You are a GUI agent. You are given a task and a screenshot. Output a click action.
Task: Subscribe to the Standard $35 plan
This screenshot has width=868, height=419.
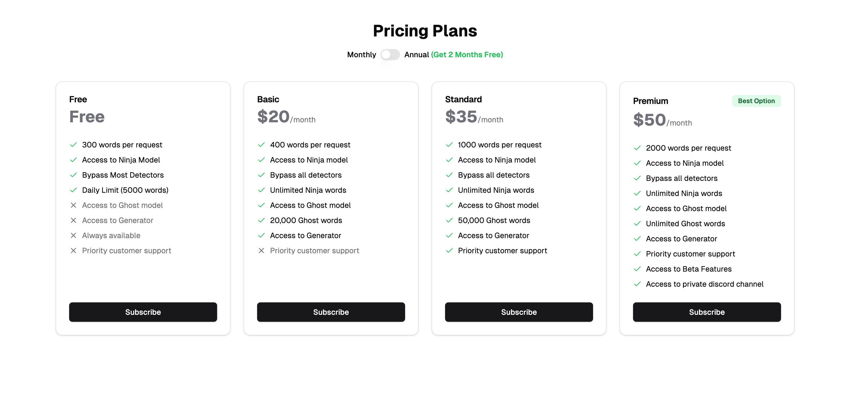click(x=519, y=312)
